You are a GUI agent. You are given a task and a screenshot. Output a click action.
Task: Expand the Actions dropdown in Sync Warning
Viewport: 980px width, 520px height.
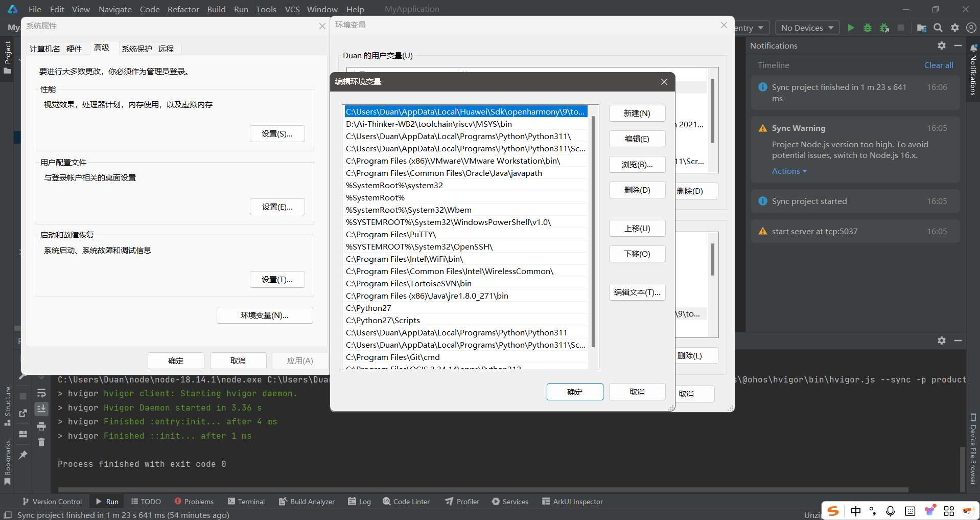[789, 171]
